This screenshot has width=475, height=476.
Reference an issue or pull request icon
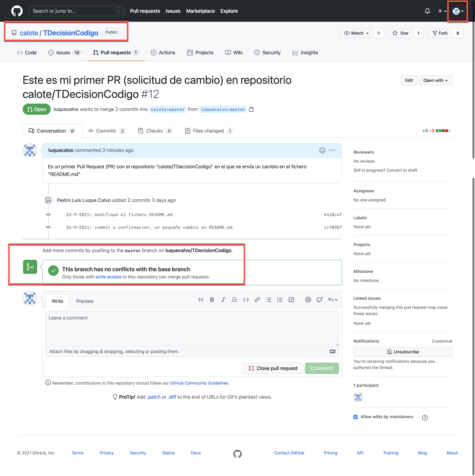319,300
